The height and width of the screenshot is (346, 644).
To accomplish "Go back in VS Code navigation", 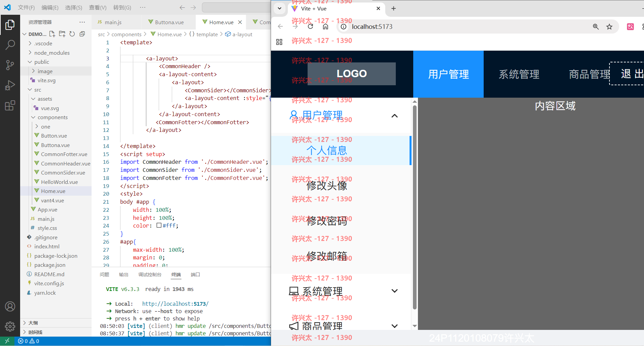I will click(182, 7).
